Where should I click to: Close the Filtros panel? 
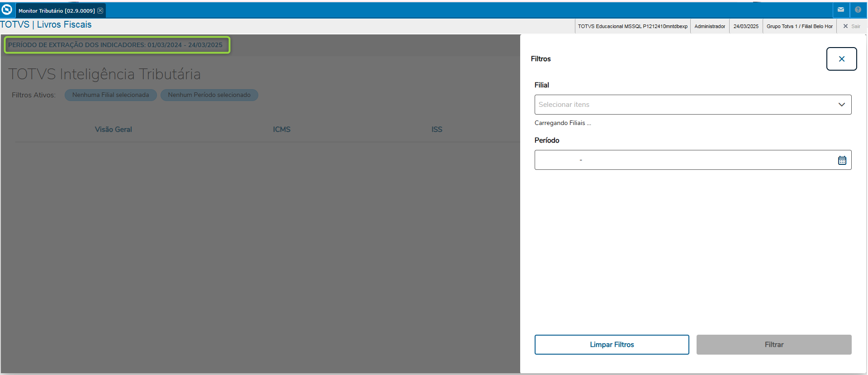[841, 59]
